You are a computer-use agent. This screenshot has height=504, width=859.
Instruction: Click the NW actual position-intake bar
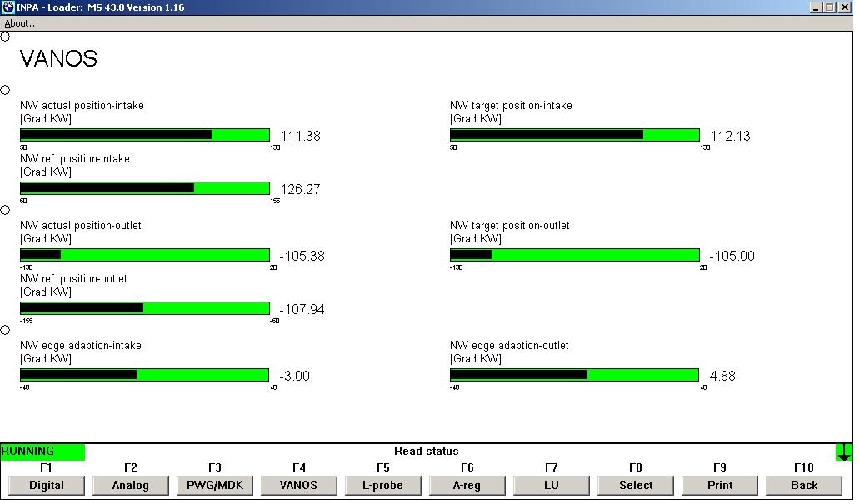tap(145, 135)
